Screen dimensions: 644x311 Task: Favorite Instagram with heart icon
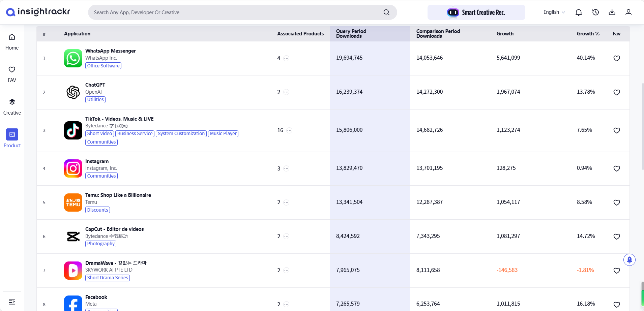[617, 168]
